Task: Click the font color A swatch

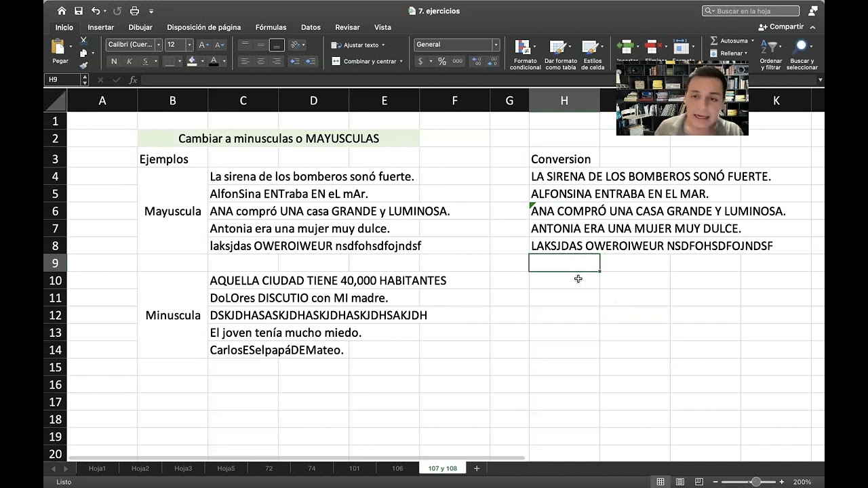Action: tap(214, 61)
